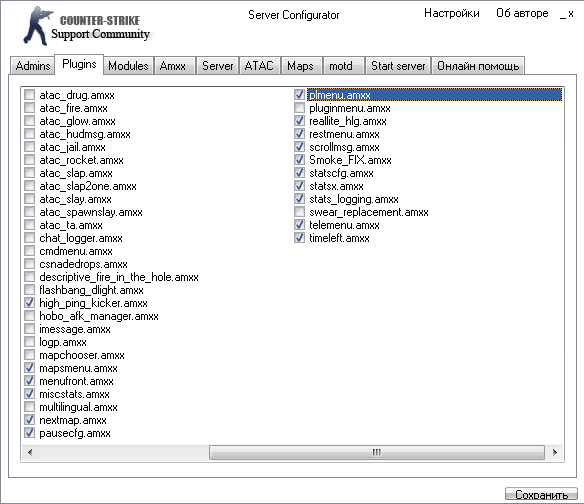The height and width of the screenshot is (504, 584).
Task: Open the Modules tab
Action: (128, 66)
